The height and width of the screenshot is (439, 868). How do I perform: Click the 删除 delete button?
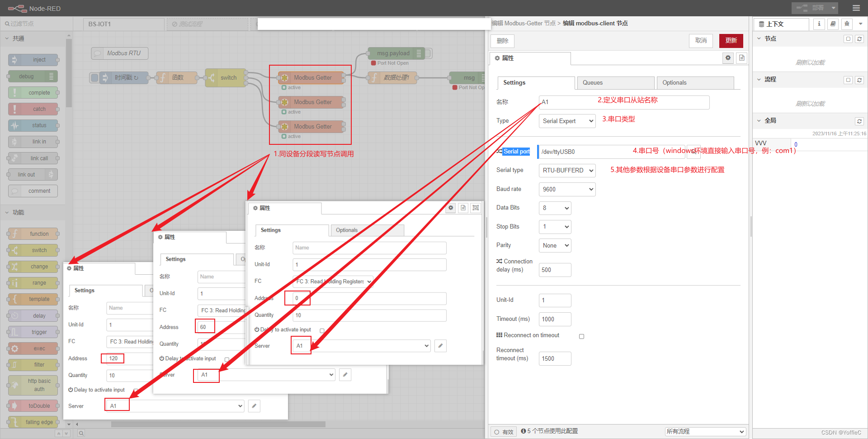point(502,41)
